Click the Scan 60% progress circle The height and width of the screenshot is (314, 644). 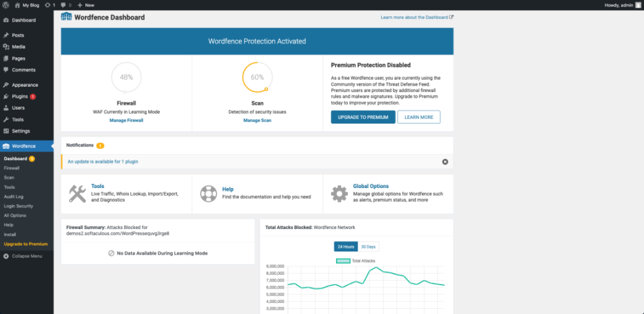[x=257, y=77]
